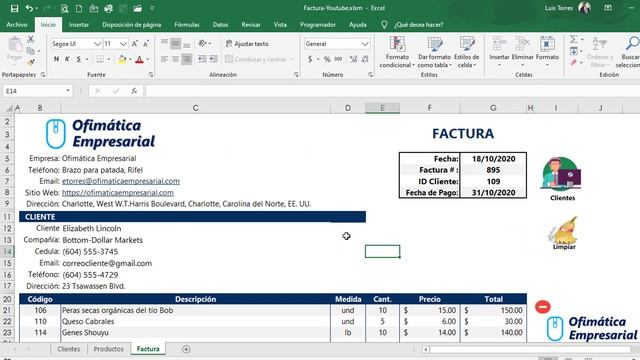
Task: Click the Productos sheet tab
Action: pyautogui.click(x=109, y=349)
